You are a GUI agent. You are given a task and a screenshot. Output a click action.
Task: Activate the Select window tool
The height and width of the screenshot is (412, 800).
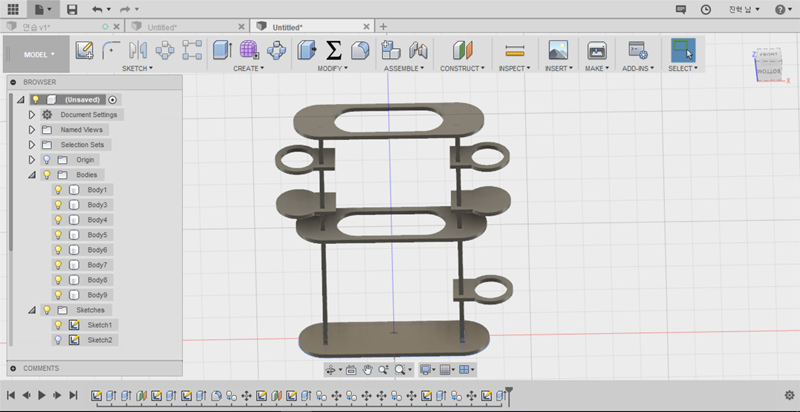pyautogui.click(x=683, y=50)
